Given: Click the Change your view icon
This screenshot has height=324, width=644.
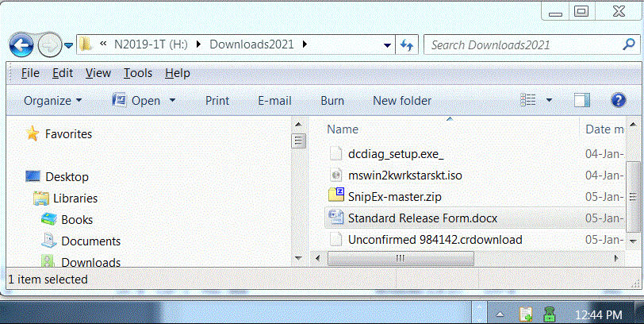Looking at the screenshot, I should point(527,100).
